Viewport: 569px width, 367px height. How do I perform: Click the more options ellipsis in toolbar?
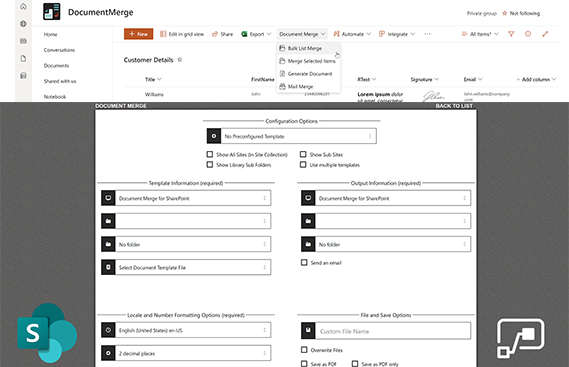coord(427,34)
